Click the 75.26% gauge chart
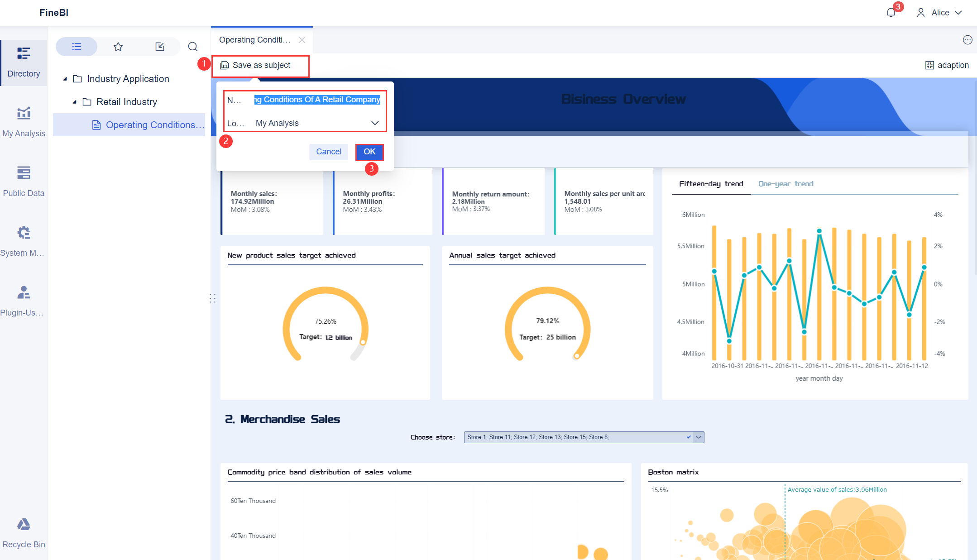 (x=325, y=324)
